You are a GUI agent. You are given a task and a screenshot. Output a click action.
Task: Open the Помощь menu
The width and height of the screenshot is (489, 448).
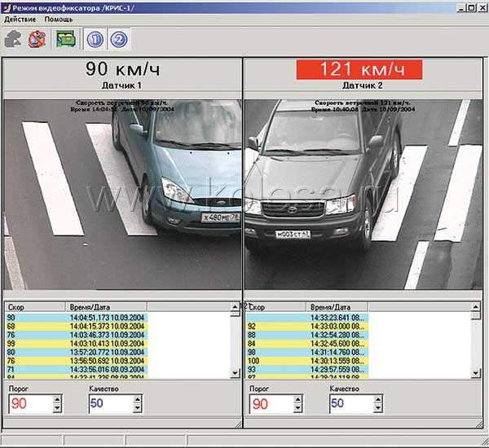coord(59,18)
